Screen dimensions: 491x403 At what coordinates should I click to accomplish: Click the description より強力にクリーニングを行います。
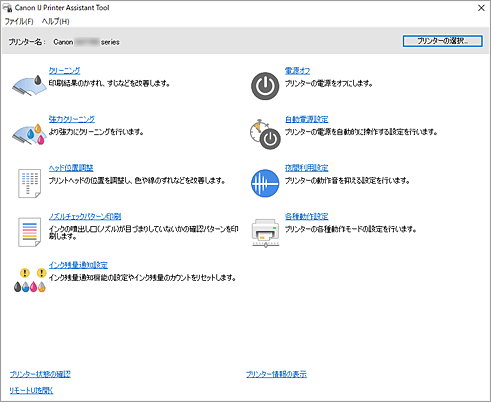click(x=96, y=132)
